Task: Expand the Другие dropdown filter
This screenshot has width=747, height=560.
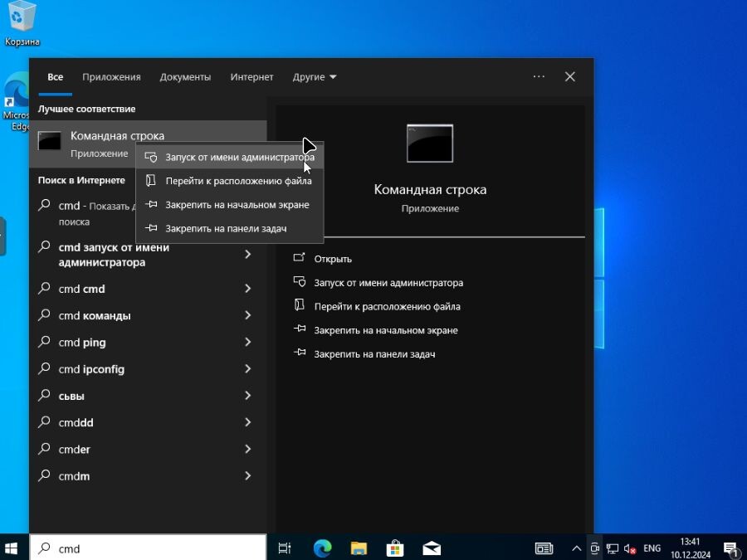Action: tap(315, 76)
